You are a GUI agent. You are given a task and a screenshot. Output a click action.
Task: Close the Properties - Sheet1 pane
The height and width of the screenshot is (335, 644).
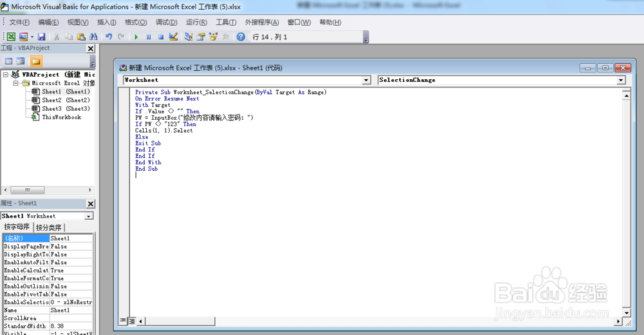click(91, 204)
